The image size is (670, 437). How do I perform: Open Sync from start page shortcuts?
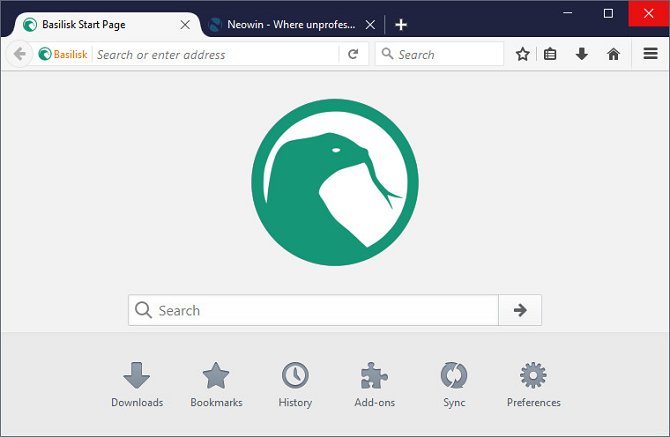(x=454, y=385)
